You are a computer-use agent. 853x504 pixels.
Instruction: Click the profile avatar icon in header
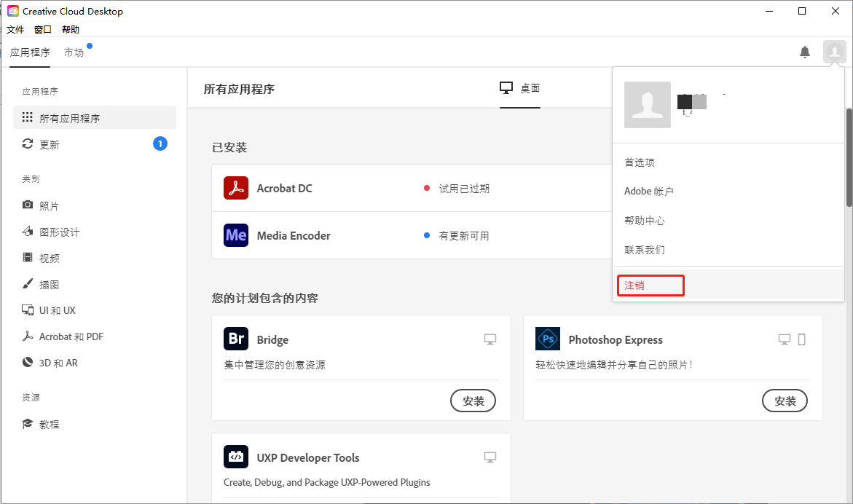point(834,52)
